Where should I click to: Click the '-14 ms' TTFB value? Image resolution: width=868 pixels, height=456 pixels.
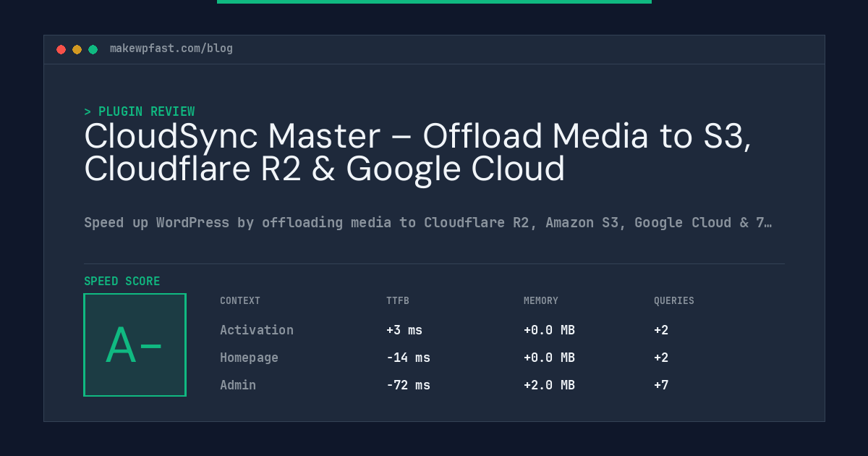(x=408, y=358)
